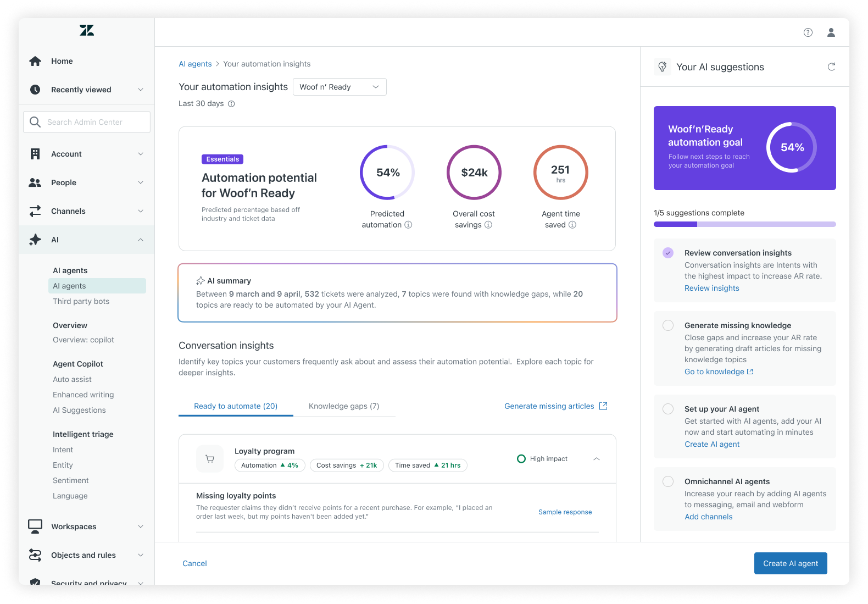Open the help question mark icon
Screen dimensions: 868x604
[808, 32]
